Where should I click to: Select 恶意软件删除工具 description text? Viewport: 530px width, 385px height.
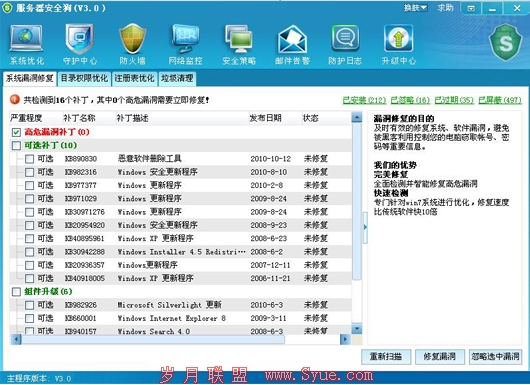click(150, 159)
